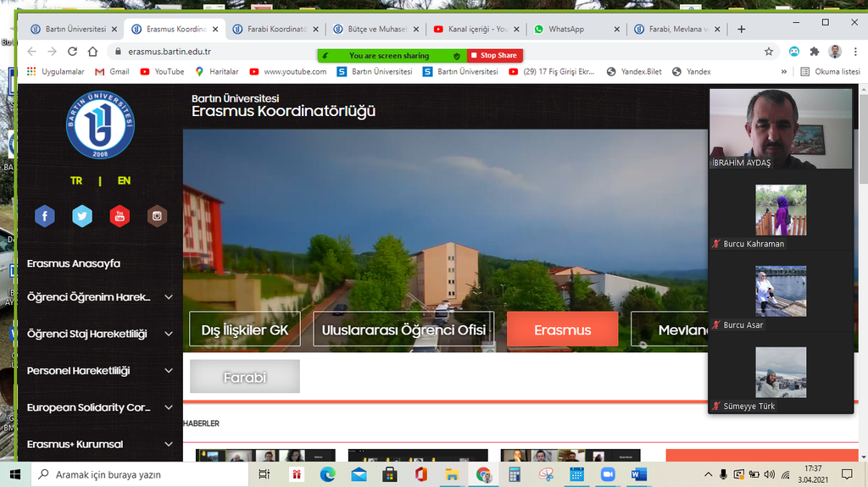This screenshot has height=487, width=868.
Task: Open Windows Start menu
Action: (15, 474)
